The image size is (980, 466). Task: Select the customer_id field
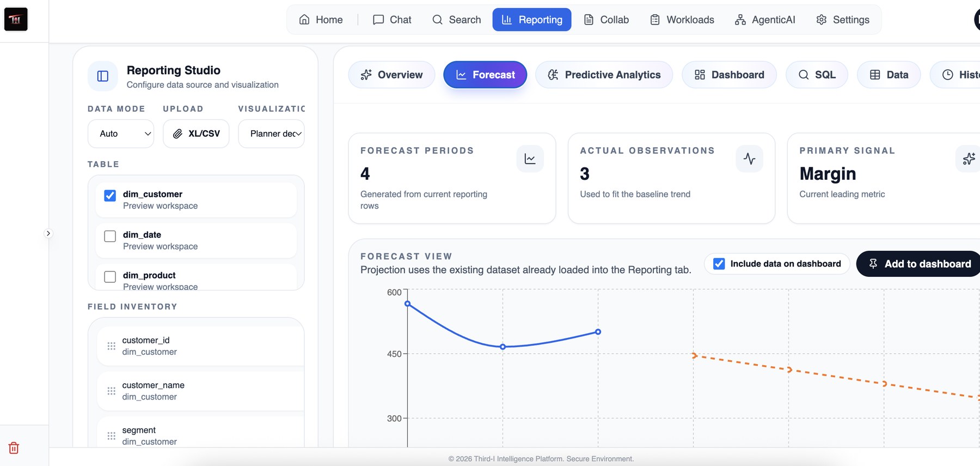(x=201, y=346)
